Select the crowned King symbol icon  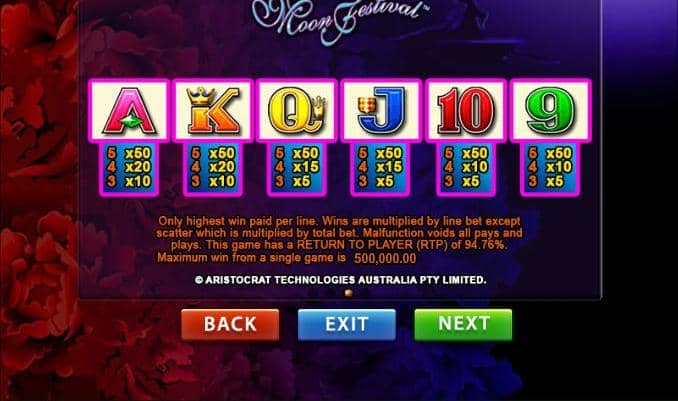(x=213, y=110)
